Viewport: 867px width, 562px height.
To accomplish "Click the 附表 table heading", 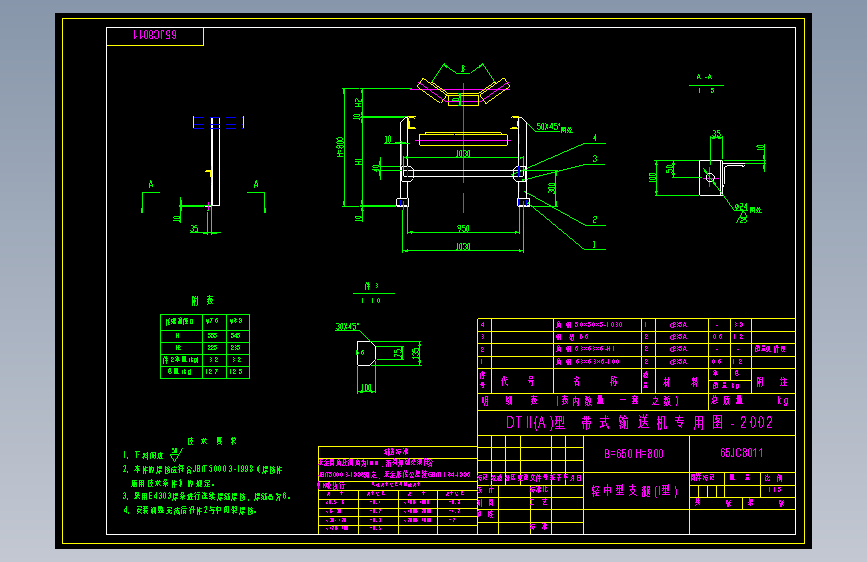I will tap(202, 300).
